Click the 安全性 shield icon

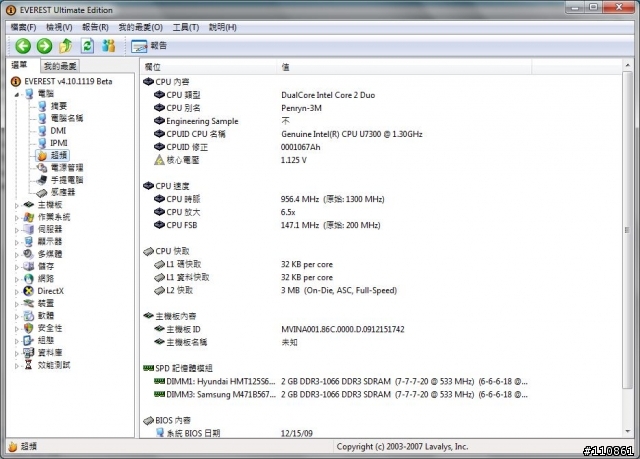29,328
